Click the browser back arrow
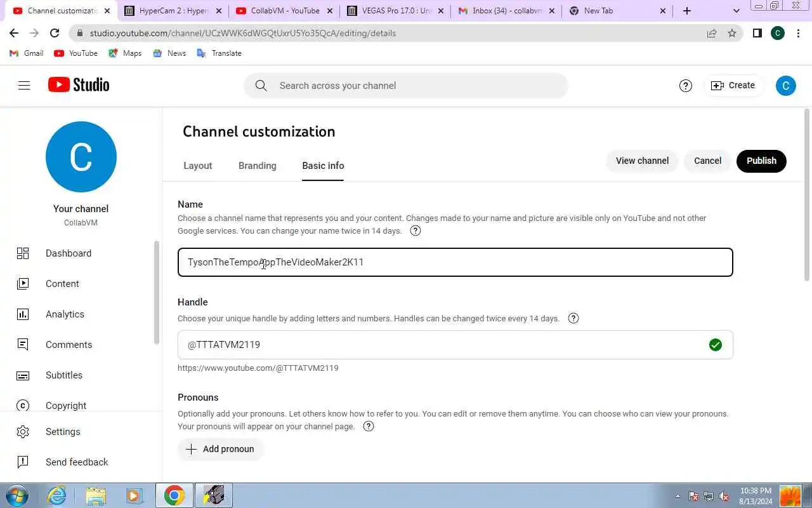 click(14, 33)
